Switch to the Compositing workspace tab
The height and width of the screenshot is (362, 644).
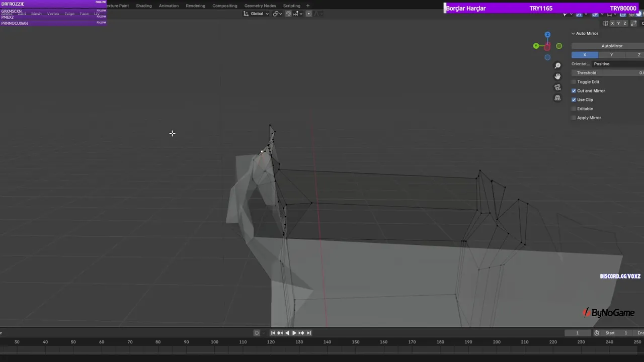224,6
